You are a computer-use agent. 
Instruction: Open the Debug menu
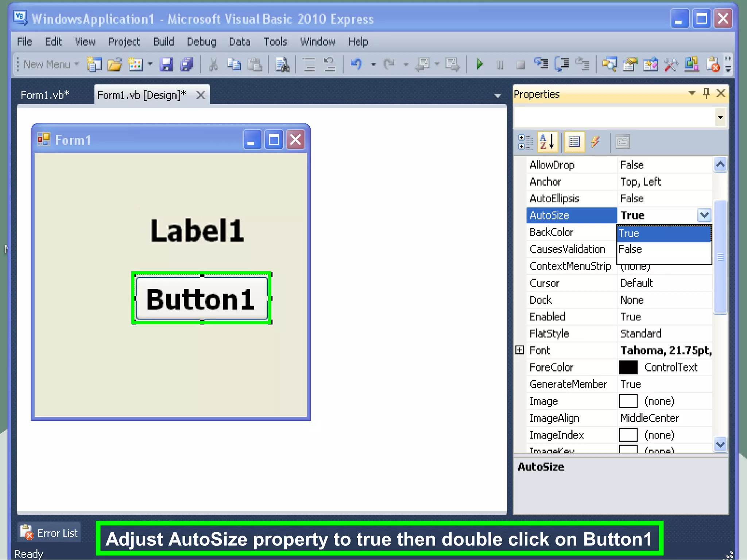(201, 42)
